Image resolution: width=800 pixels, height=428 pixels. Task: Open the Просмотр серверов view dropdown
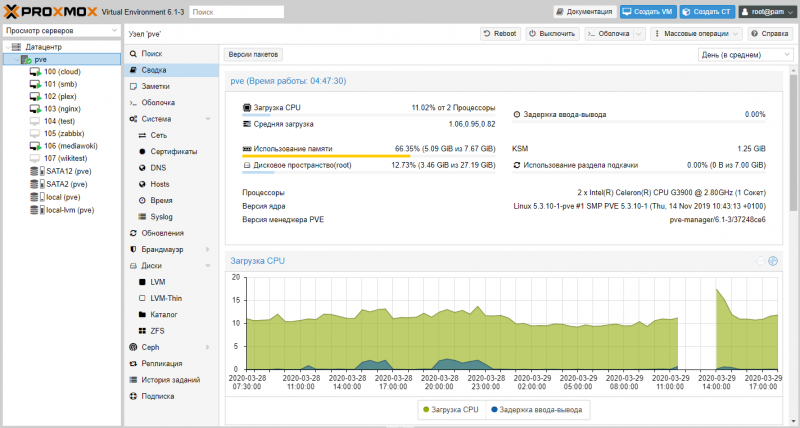pyautogui.click(x=60, y=31)
